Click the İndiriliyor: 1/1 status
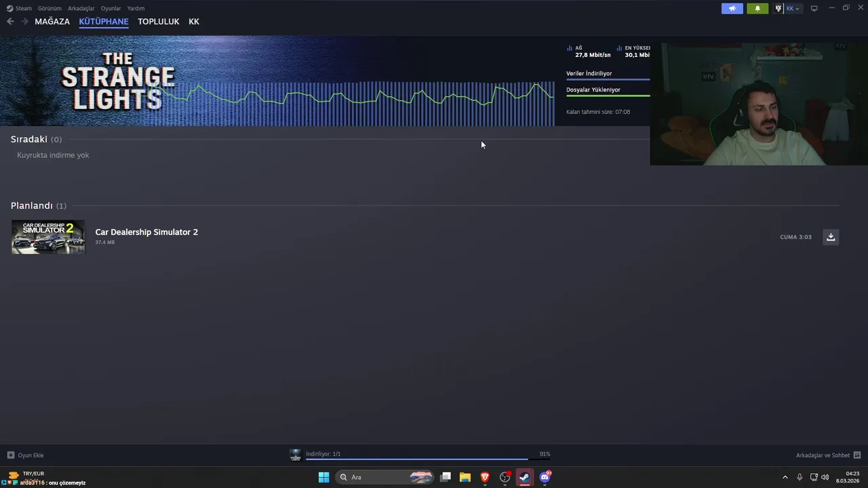The height and width of the screenshot is (488, 868). [323, 454]
